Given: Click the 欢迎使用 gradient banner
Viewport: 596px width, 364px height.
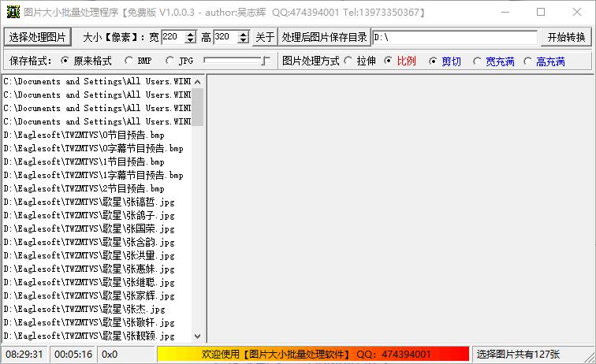Looking at the screenshot, I should [313, 354].
